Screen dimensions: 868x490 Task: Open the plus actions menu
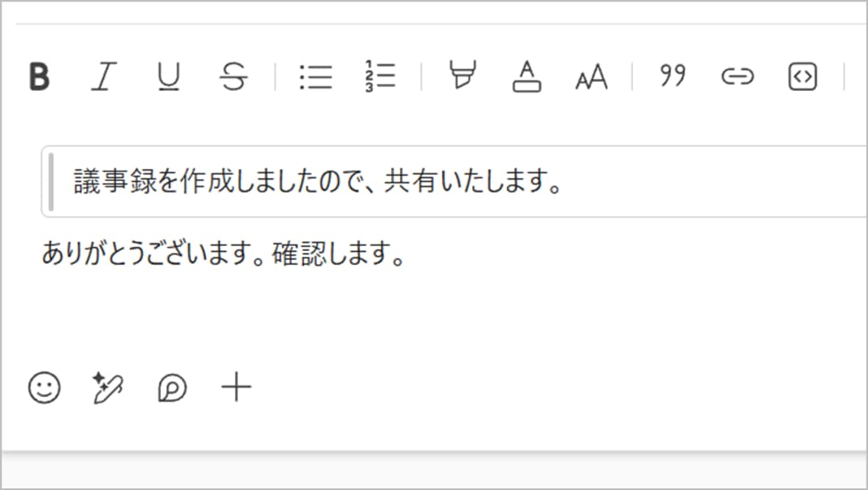[x=237, y=388]
